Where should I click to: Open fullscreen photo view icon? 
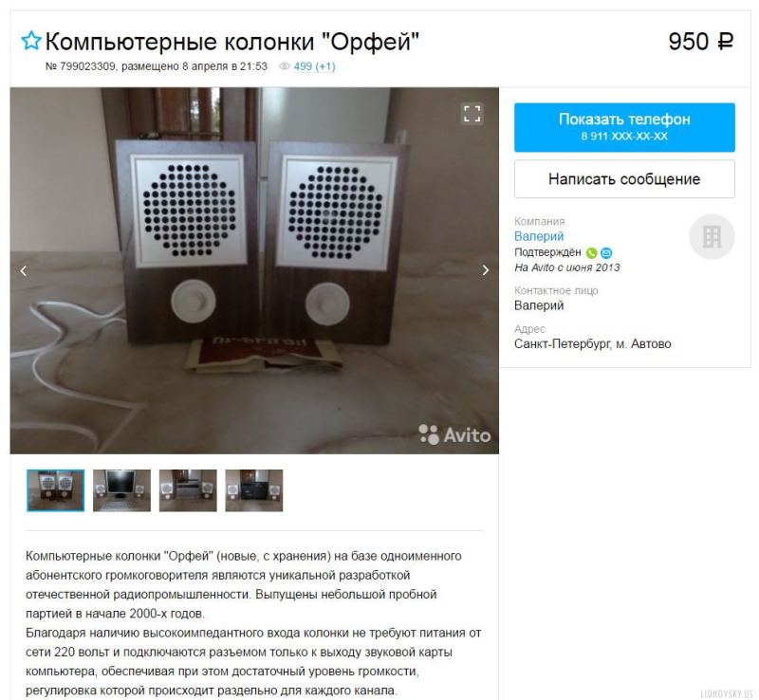472,114
